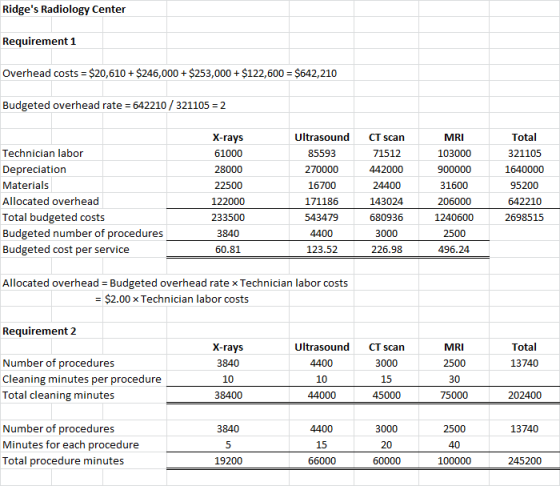Image resolution: width=560 pixels, height=486 pixels.
Task: Click the Requirement 2 heading cell
Action: pos(39,331)
